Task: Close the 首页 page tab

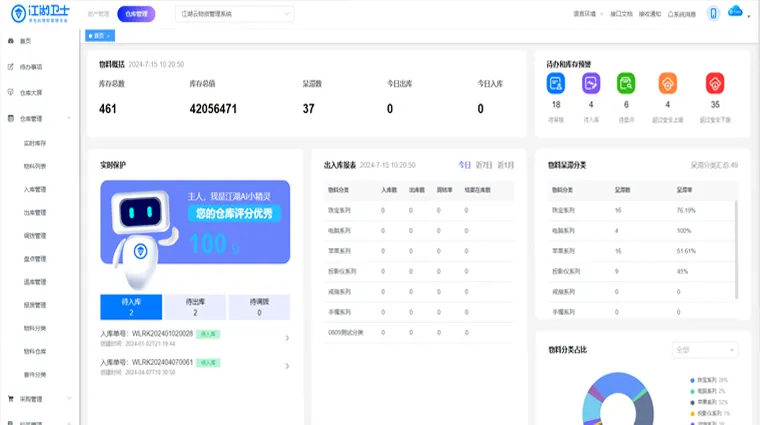Action: [109, 36]
